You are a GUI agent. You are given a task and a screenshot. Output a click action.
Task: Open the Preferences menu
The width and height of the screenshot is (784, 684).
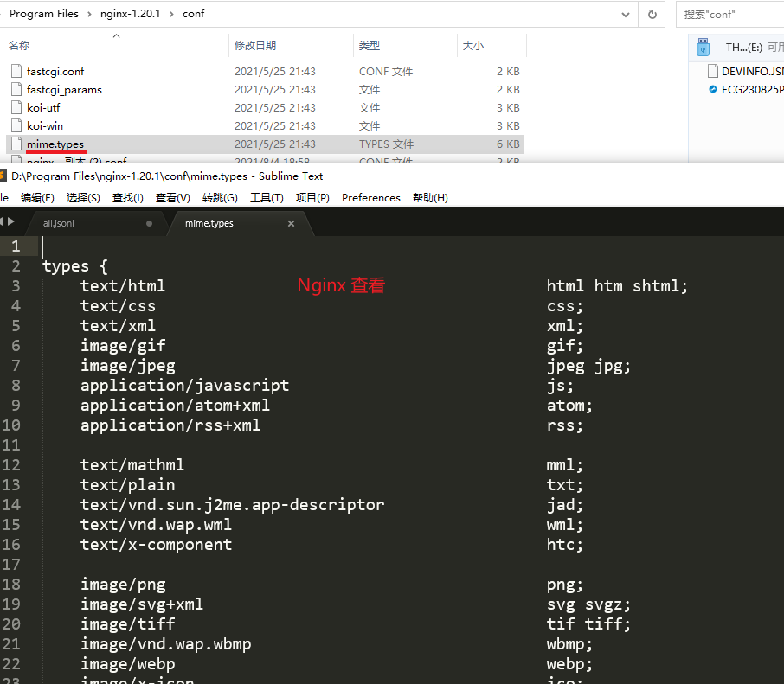pos(370,197)
